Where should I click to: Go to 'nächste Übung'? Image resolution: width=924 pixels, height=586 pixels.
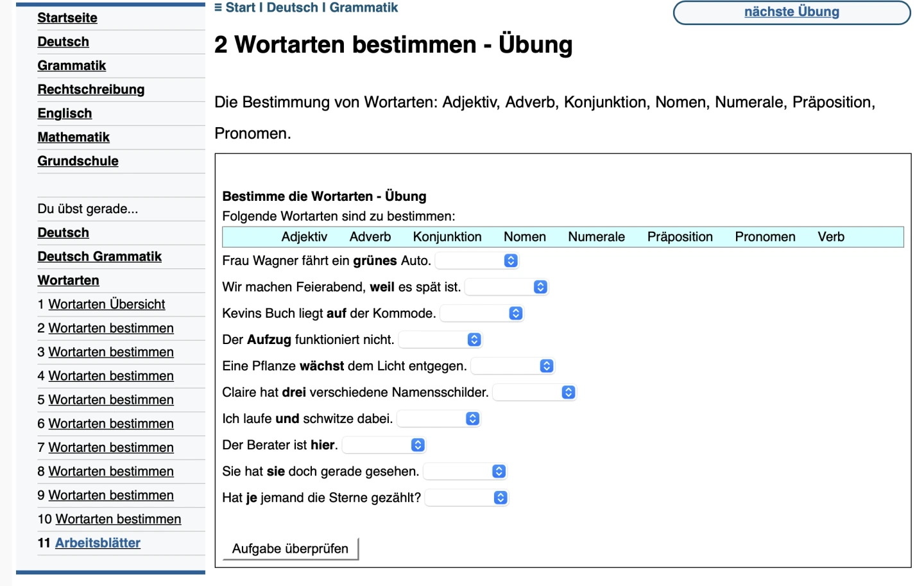(791, 12)
